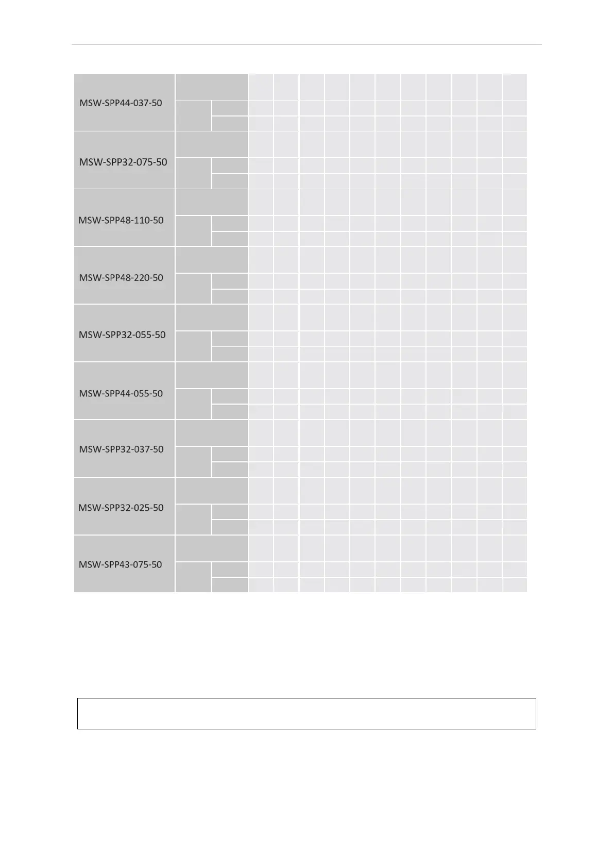Select the MSW-SPP44-055-50 row label
This screenshot has width=613, height=868.
point(121,394)
